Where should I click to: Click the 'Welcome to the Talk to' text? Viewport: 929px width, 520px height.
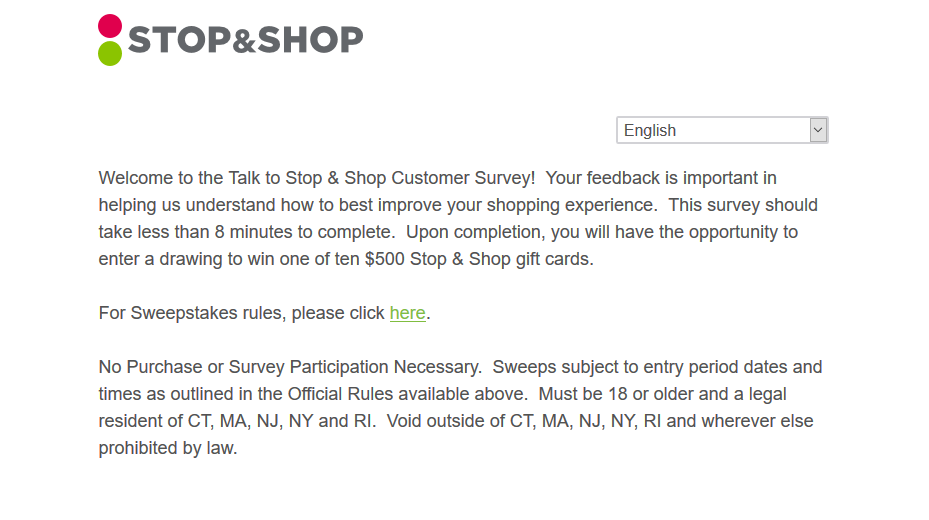(190, 178)
